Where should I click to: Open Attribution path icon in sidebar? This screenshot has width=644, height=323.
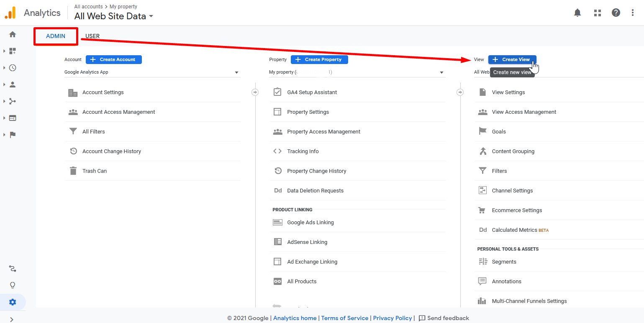point(13,269)
